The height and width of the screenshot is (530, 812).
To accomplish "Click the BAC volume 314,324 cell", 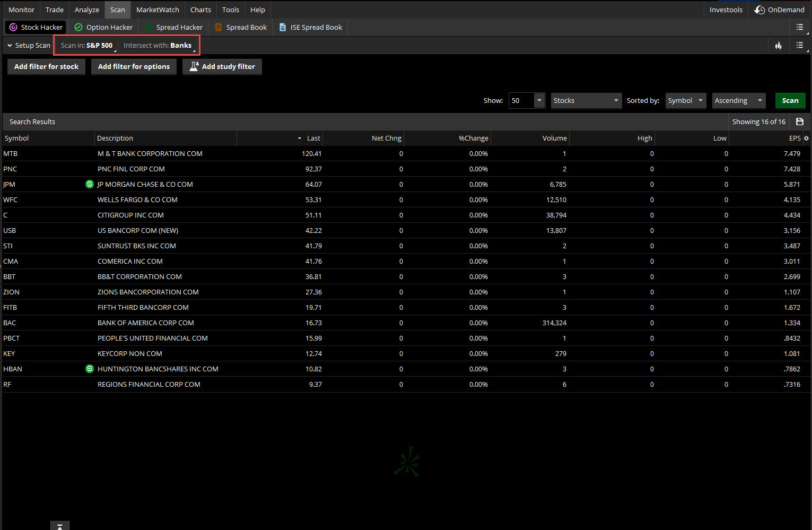I will pyautogui.click(x=554, y=323).
